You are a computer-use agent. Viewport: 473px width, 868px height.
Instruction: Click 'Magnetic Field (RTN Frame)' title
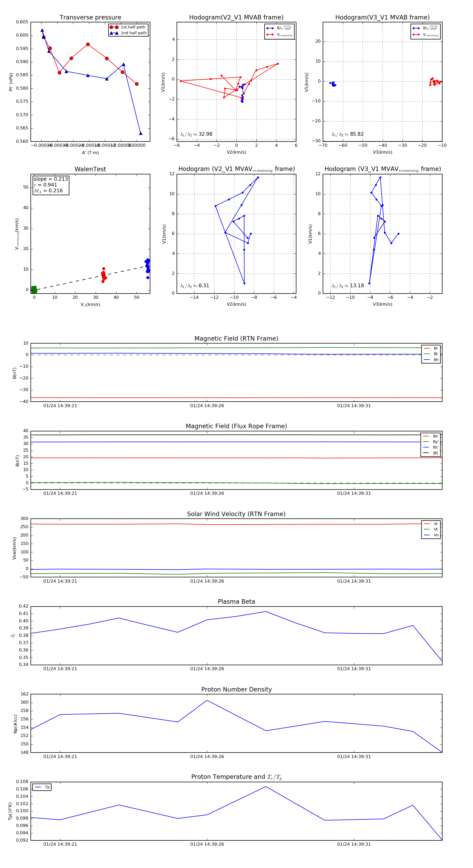[x=236, y=339]
